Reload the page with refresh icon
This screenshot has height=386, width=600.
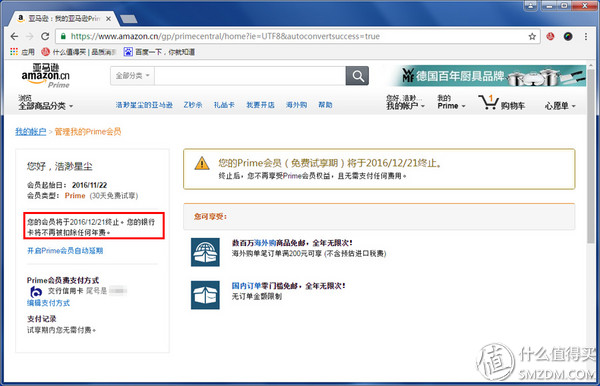(45, 36)
